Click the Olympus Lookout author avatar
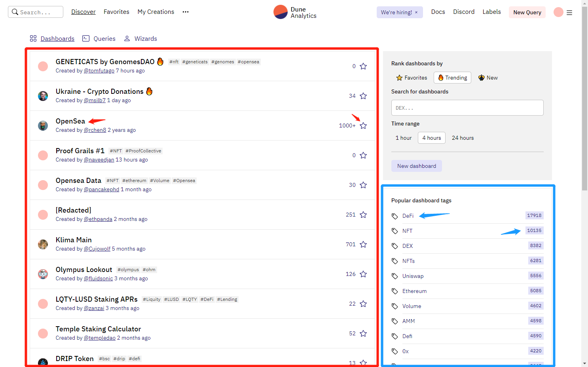 click(x=43, y=274)
